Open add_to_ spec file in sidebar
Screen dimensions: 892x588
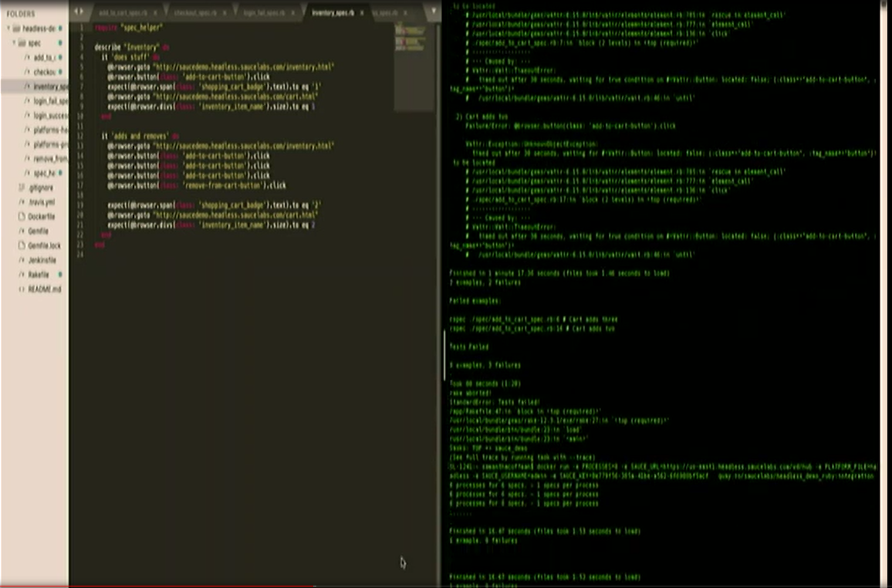[43, 57]
